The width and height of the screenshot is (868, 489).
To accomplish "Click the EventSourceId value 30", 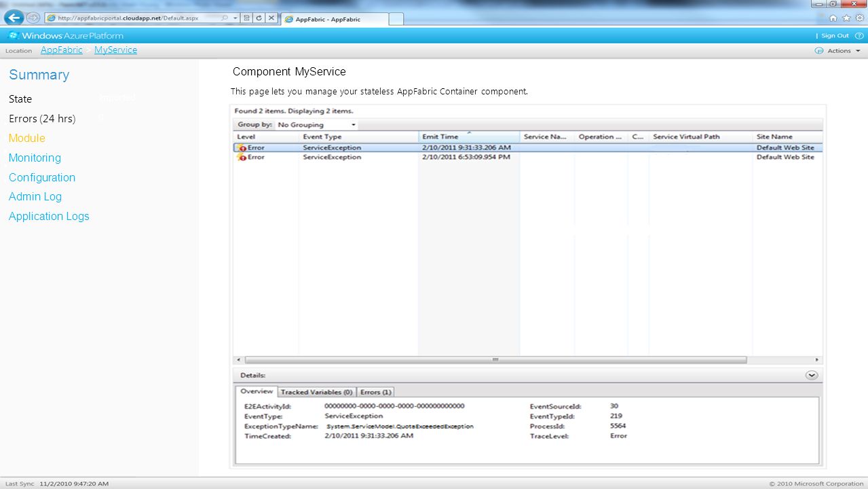I will (x=614, y=406).
